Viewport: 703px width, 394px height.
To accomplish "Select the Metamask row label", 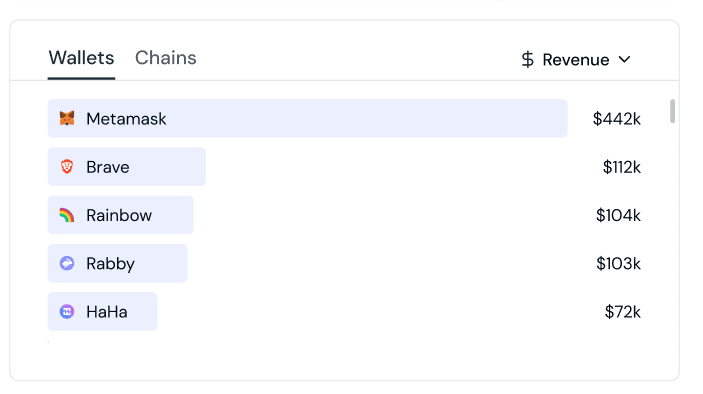I will pyautogui.click(x=126, y=119).
